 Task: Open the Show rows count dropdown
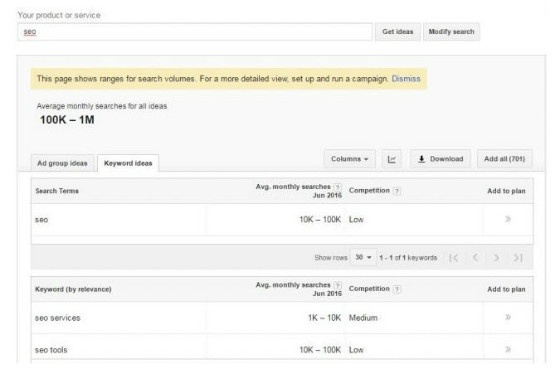point(364,257)
